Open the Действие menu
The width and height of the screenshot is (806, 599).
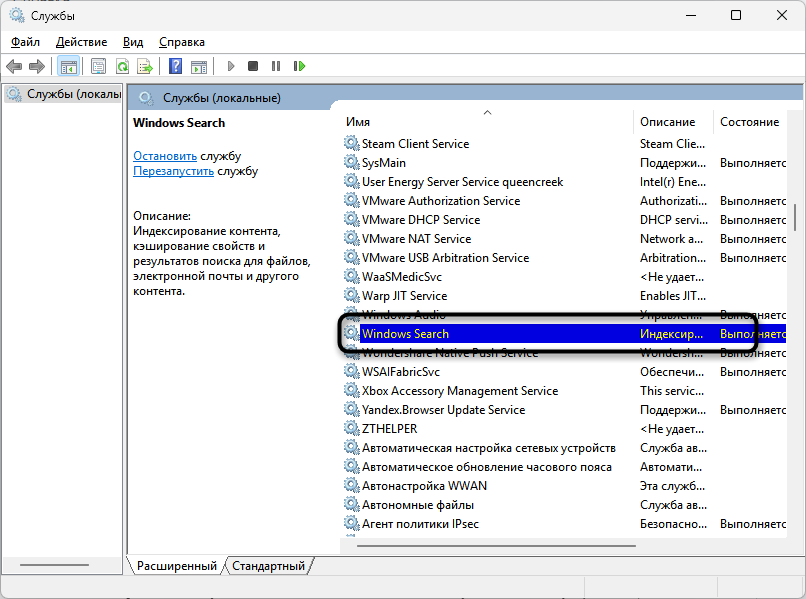(x=81, y=42)
